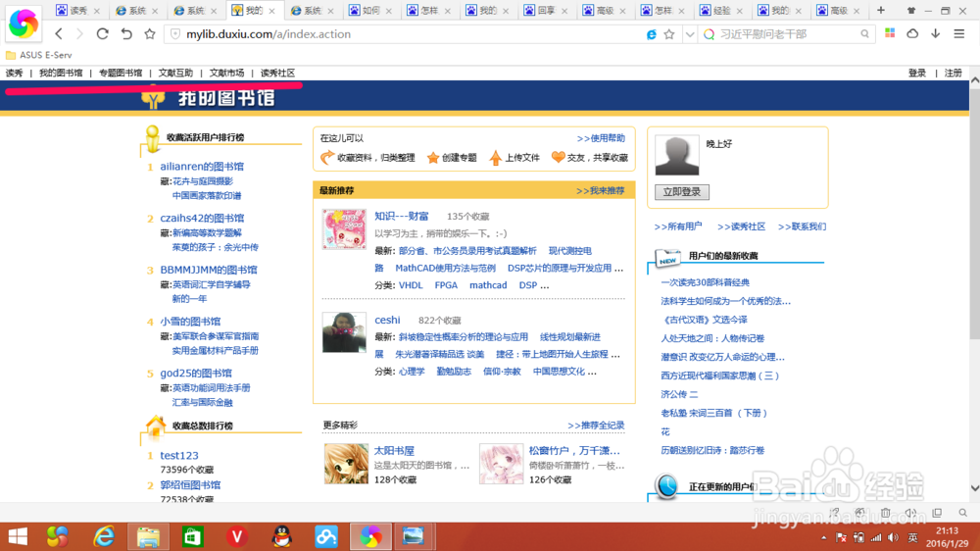Click the favorites star inside address bar
This screenshot has height=551, width=980.
tap(669, 34)
